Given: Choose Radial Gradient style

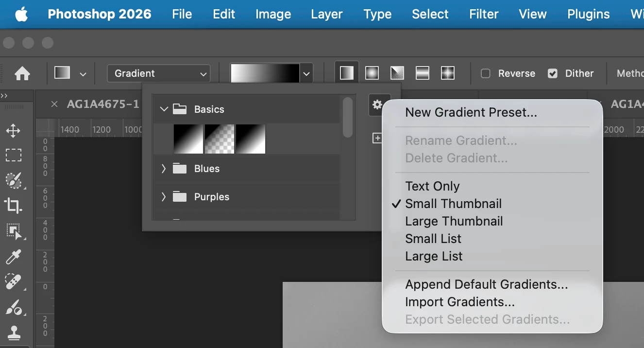Looking at the screenshot, I should click(372, 73).
